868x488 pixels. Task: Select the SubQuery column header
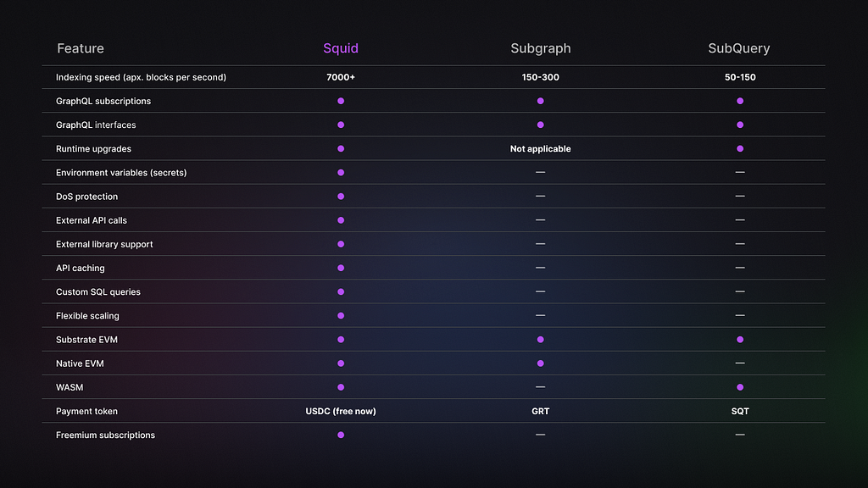740,48
